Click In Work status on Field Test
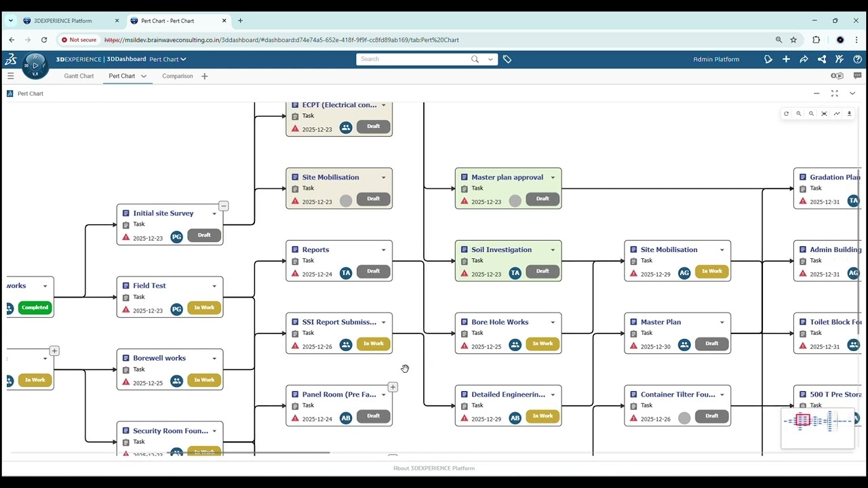Image resolution: width=868 pixels, height=488 pixels. coord(204,308)
